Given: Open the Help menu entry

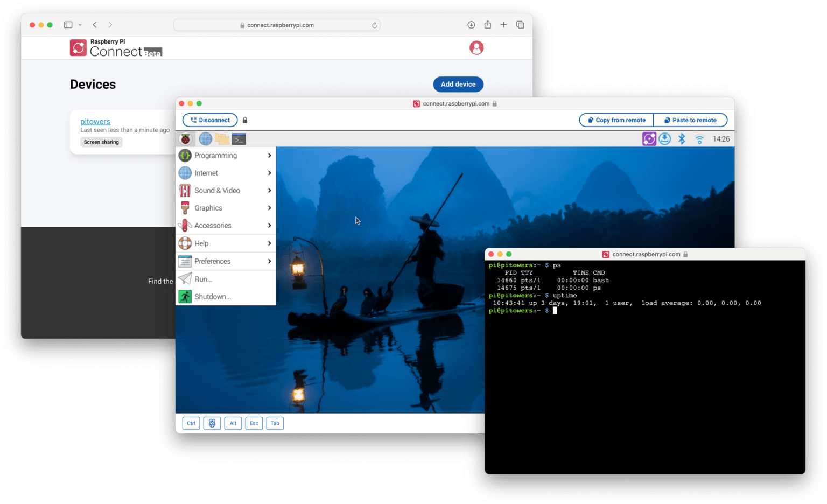Looking at the screenshot, I should [226, 243].
